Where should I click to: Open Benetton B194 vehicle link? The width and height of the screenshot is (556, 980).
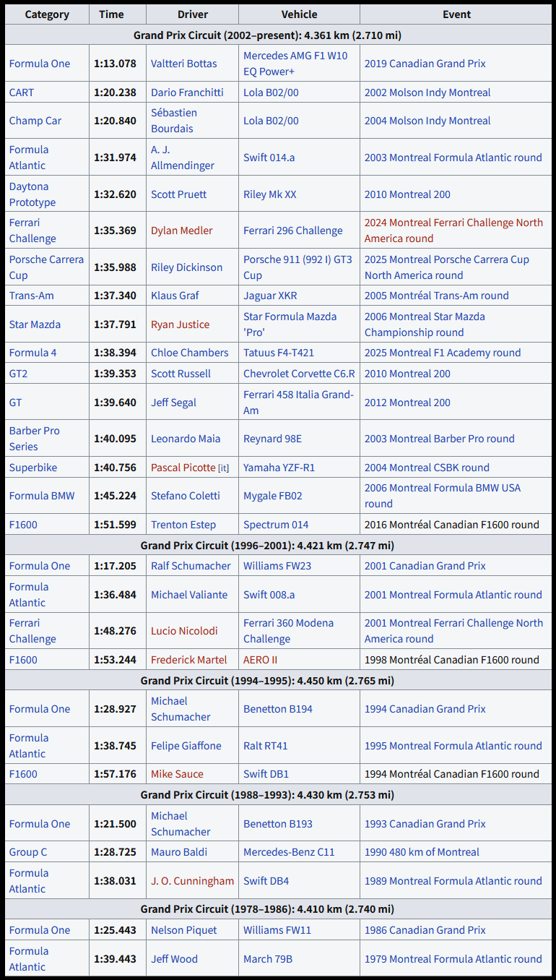[278, 709]
